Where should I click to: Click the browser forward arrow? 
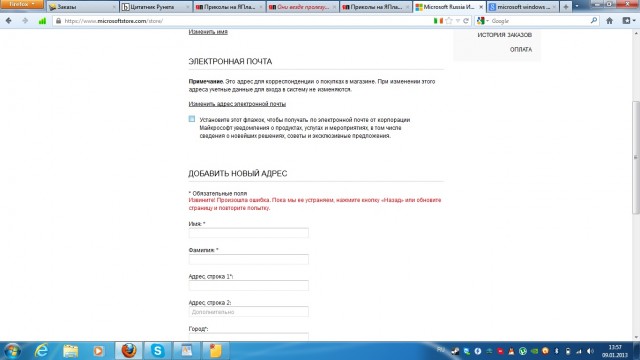pos(25,21)
